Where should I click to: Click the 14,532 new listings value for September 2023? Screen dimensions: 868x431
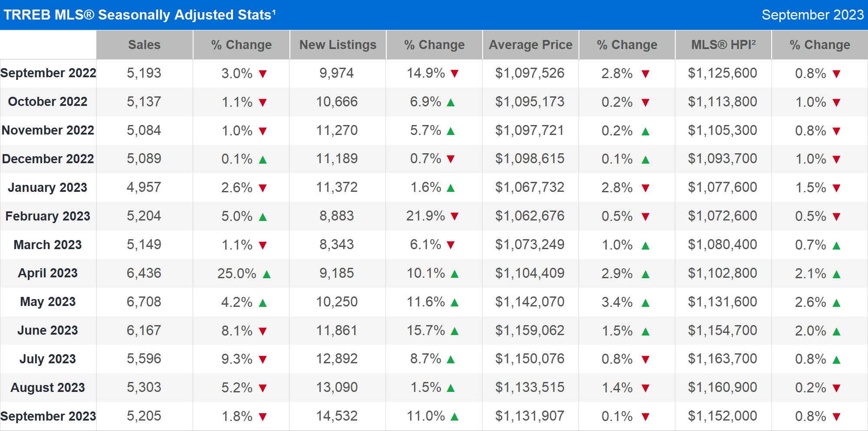(337, 416)
